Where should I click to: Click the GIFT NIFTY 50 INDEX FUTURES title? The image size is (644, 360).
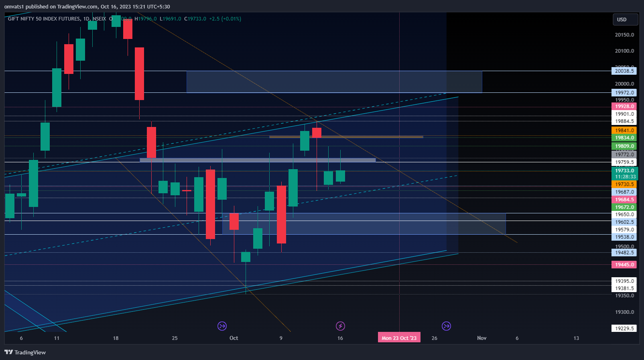44,18
